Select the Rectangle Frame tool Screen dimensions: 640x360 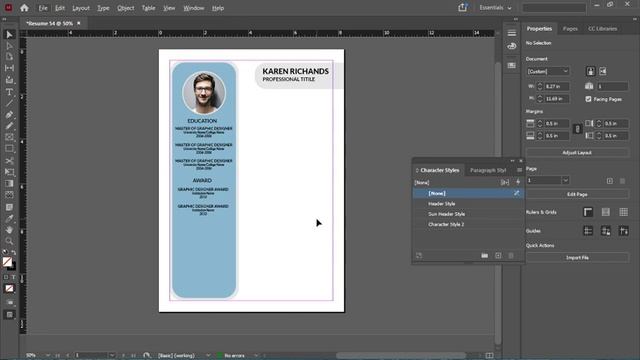coord(9,138)
